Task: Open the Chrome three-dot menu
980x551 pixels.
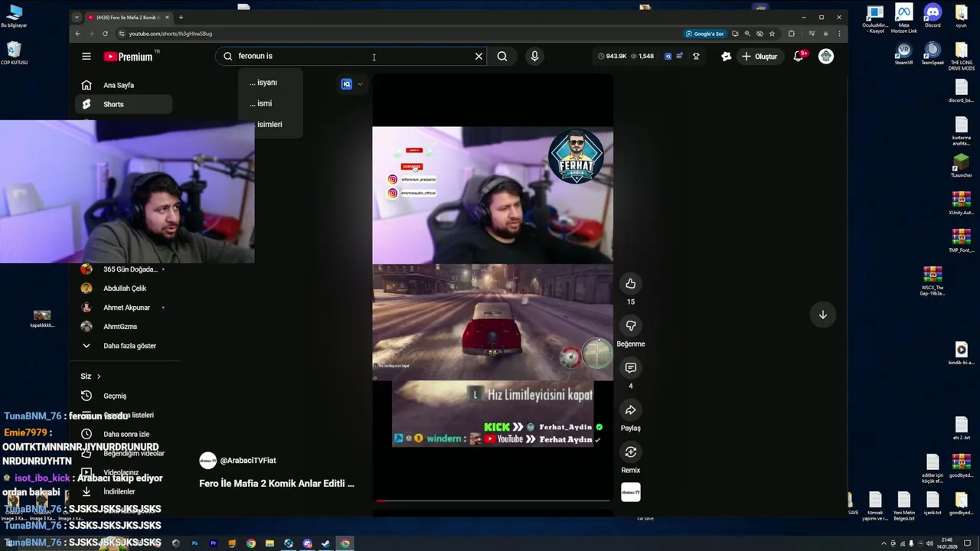Action: point(839,34)
